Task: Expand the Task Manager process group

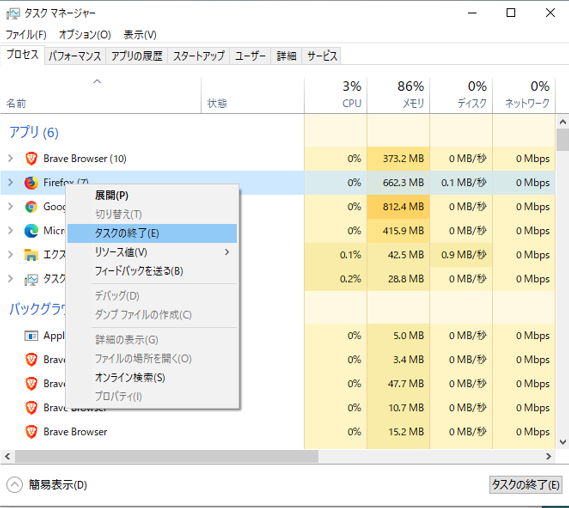Action: pos(11,279)
